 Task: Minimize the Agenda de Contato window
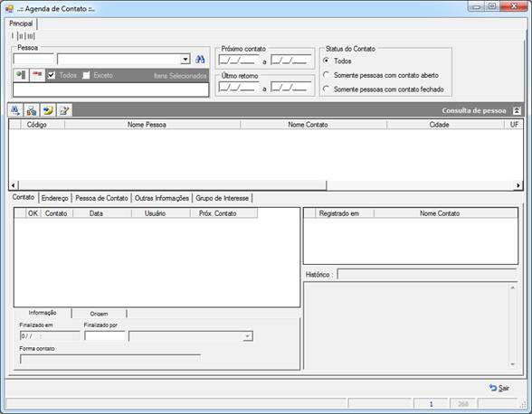[x=476, y=6]
